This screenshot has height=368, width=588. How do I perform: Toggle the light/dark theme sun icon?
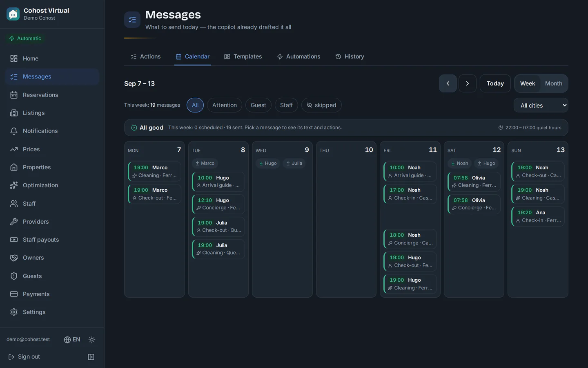pos(92,340)
